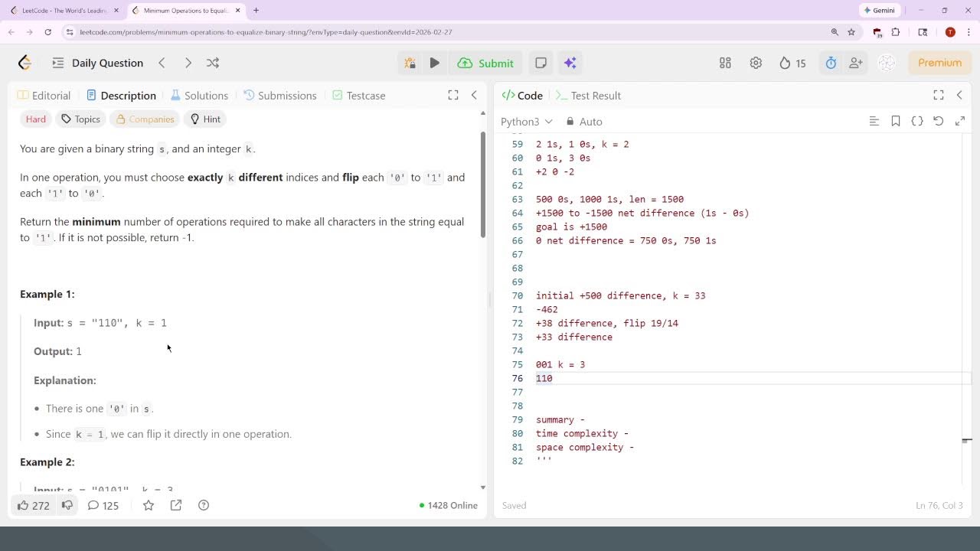Toggle the Auto lock setting
Image resolution: width=980 pixels, height=551 pixels.
coord(584,122)
